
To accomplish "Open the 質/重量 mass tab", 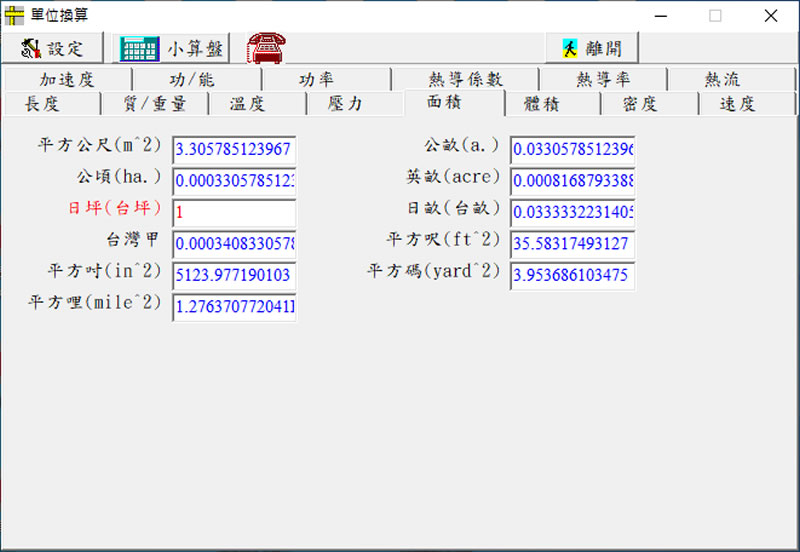I will (x=155, y=104).
